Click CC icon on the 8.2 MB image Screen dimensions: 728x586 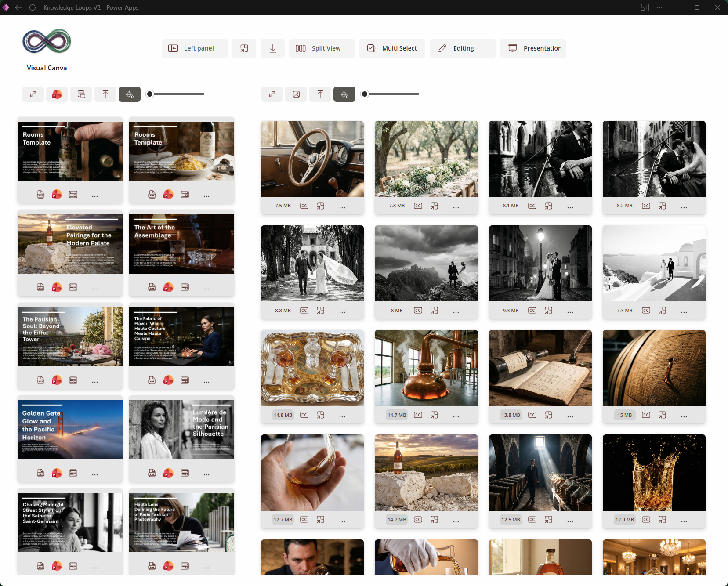tap(646, 206)
